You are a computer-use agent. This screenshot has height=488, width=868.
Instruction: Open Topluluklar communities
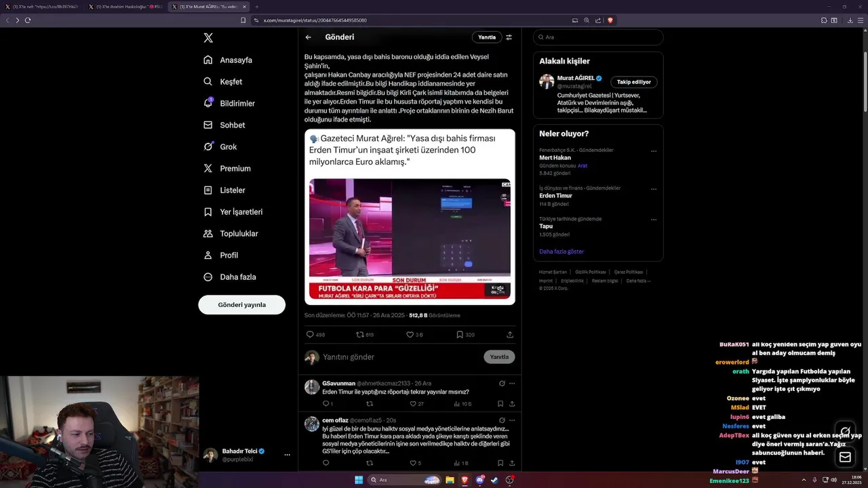click(x=231, y=233)
